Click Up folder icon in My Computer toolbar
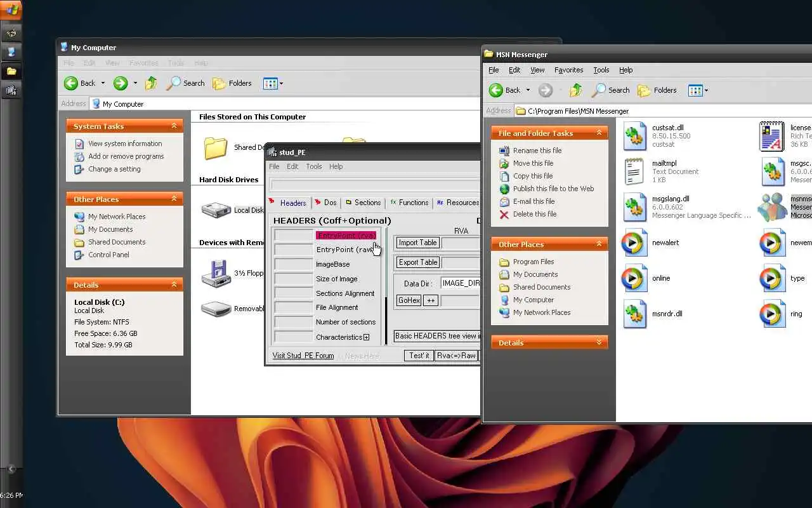The height and width of the screenshot is (508, 812). click(x=151, y=83)
